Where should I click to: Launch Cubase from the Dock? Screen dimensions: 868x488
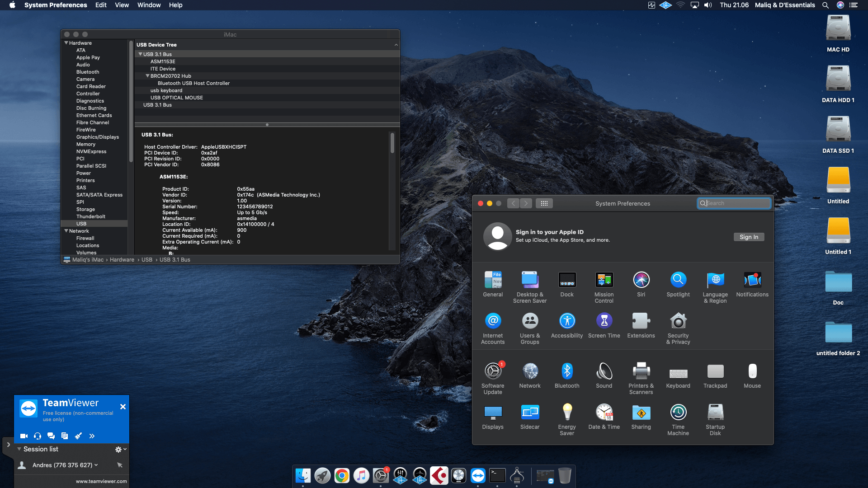pyautogui.click(x=439, y=475)
